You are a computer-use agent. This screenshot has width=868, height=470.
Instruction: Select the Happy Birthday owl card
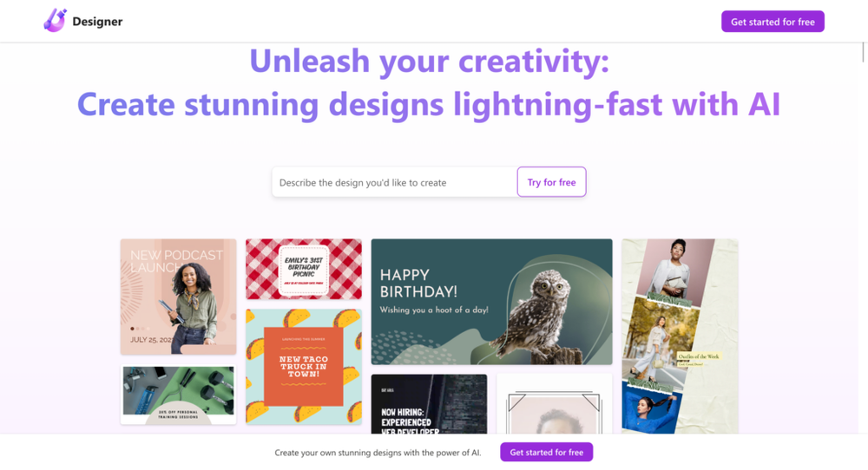click(x=491, y=302)
